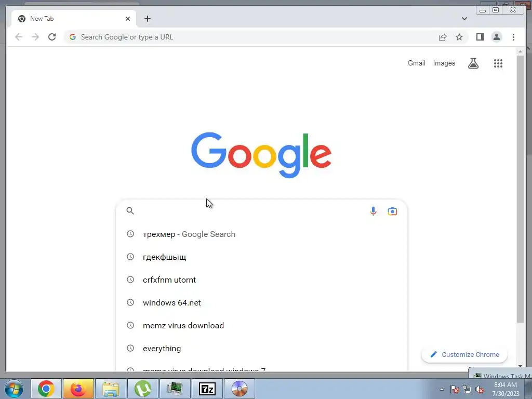This screenshot has width=532, height=399.
Task: Select the crfxfnm utornt suggestion
Action: (x=261, y=280)
